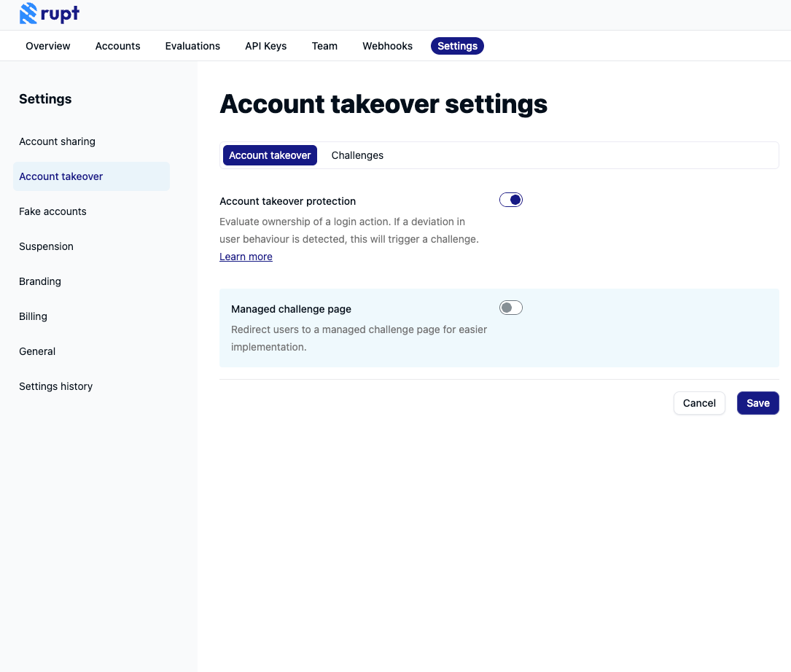
Task: Open Account sharing settings
Action: 57,141
